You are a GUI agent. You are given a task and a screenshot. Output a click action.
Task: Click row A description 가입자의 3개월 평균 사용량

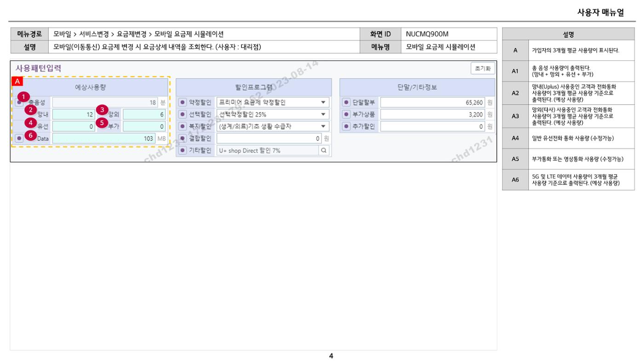click(575, 51)
